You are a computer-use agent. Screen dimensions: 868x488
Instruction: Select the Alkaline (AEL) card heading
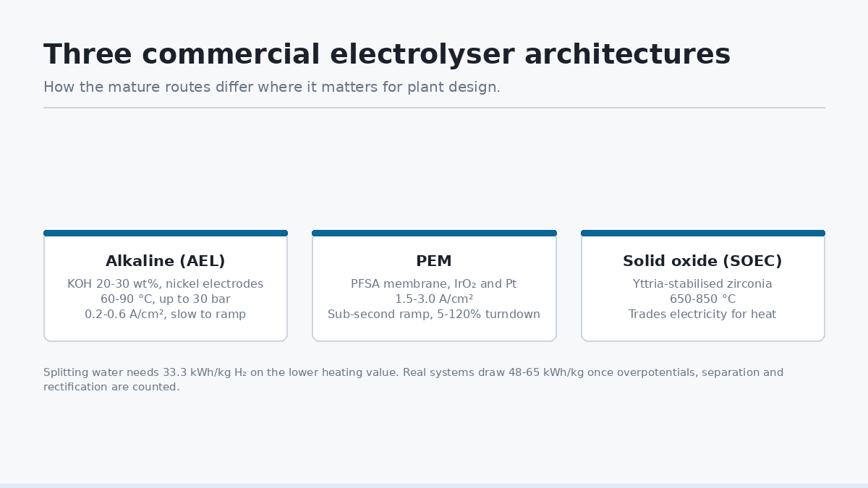coord(166,261)
